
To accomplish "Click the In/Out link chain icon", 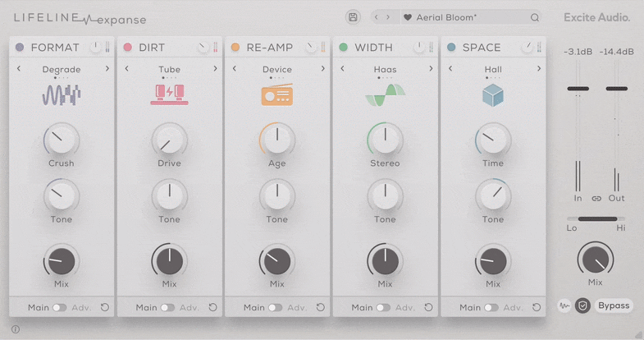I will [596, 199].
